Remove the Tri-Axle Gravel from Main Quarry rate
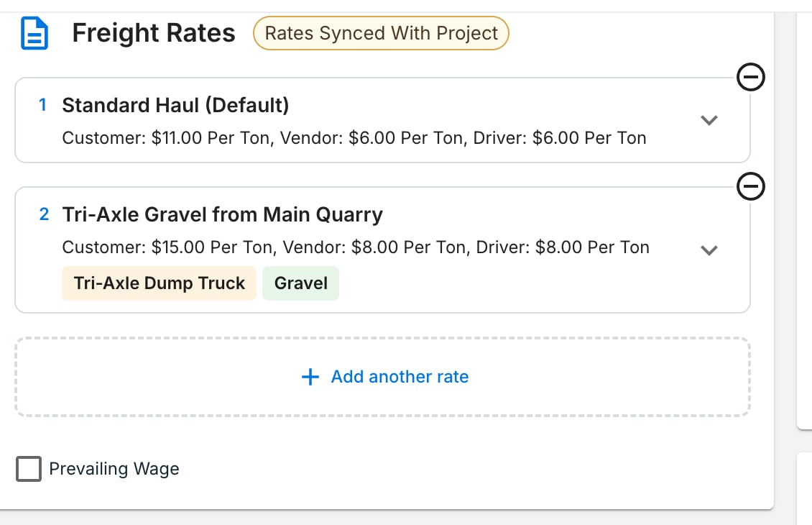812x525 pixels. click(x=750, y=186)
